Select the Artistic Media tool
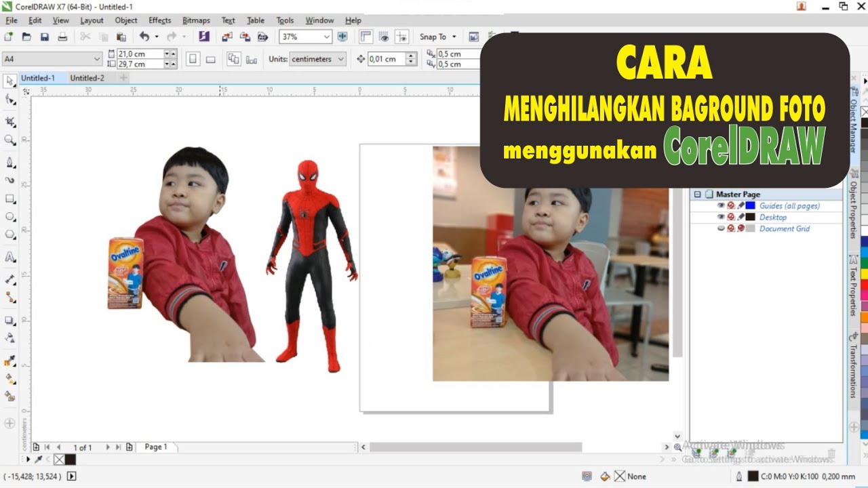The width and height of the screenshot is (868, 488). click(x=10, y=180)
